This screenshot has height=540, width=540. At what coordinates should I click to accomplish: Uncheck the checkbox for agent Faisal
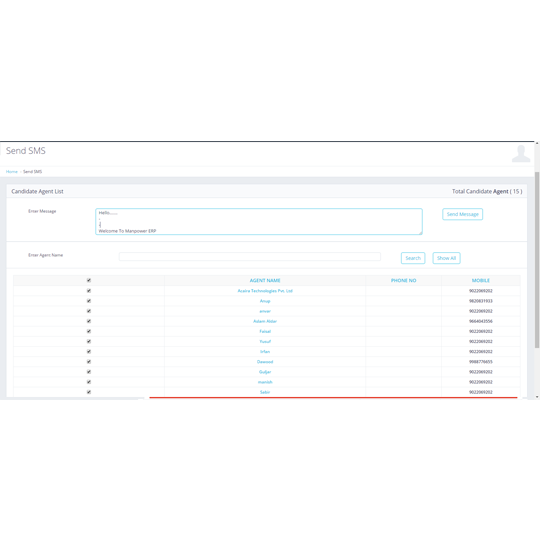[89, 331]
